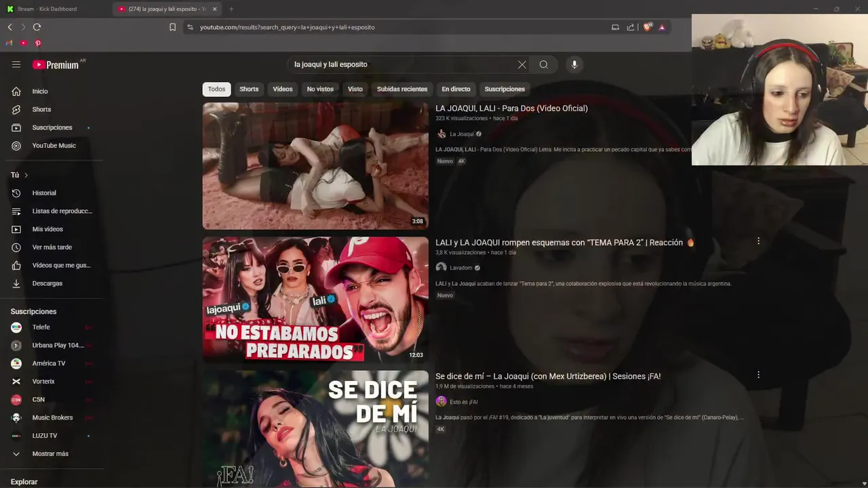Image resolution: width=868 pixels, height=488 pixels.
Task: Select the Todos filter chip
Action: pos(216,89)
